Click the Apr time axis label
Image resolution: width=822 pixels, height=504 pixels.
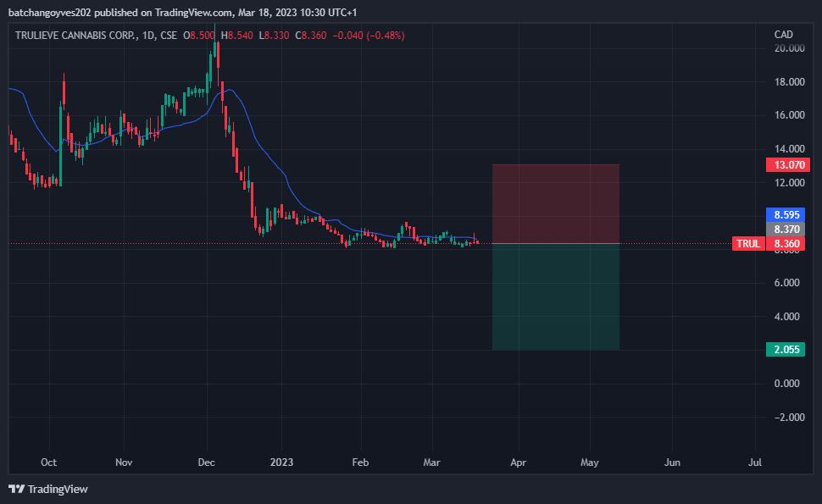(x=519, y=462)
